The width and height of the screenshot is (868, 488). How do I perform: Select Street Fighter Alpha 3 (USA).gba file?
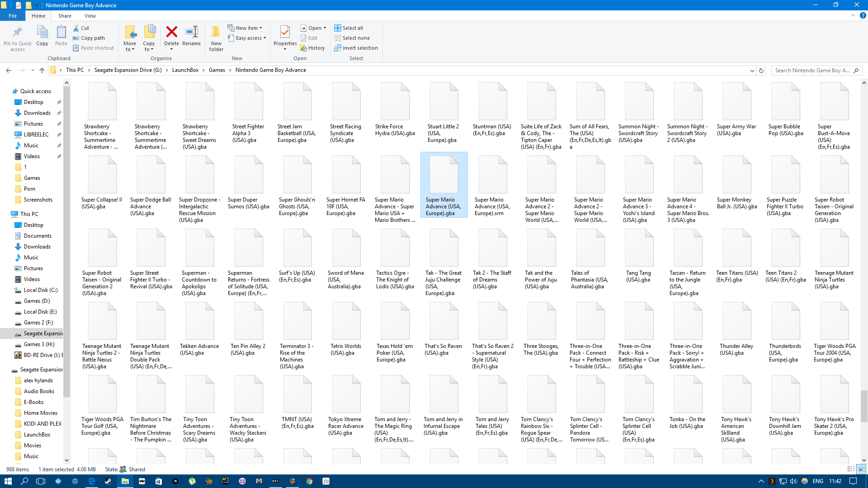pyautogui.click(x=248, y=113)
